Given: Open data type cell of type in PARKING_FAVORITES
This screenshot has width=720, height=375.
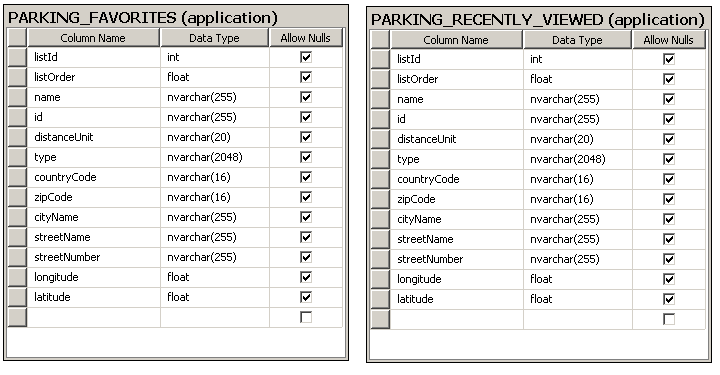Looking at the screenshot, I should [214, 157].
